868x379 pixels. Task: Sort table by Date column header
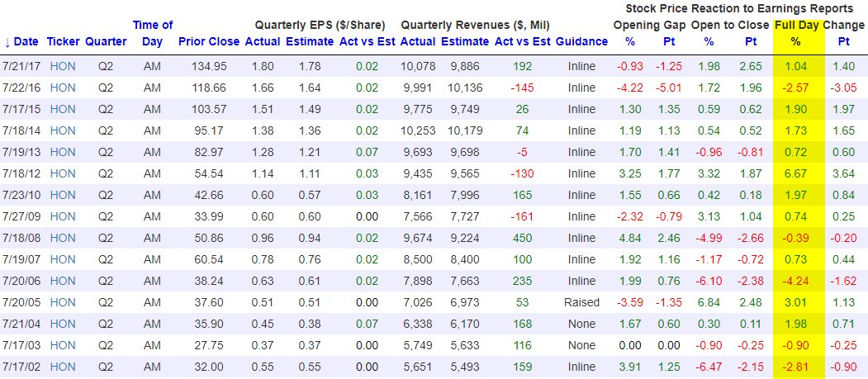[21, 41]
